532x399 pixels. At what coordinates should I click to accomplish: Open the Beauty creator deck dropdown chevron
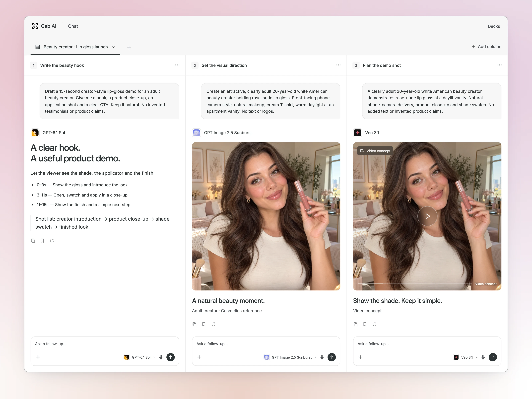114,47
